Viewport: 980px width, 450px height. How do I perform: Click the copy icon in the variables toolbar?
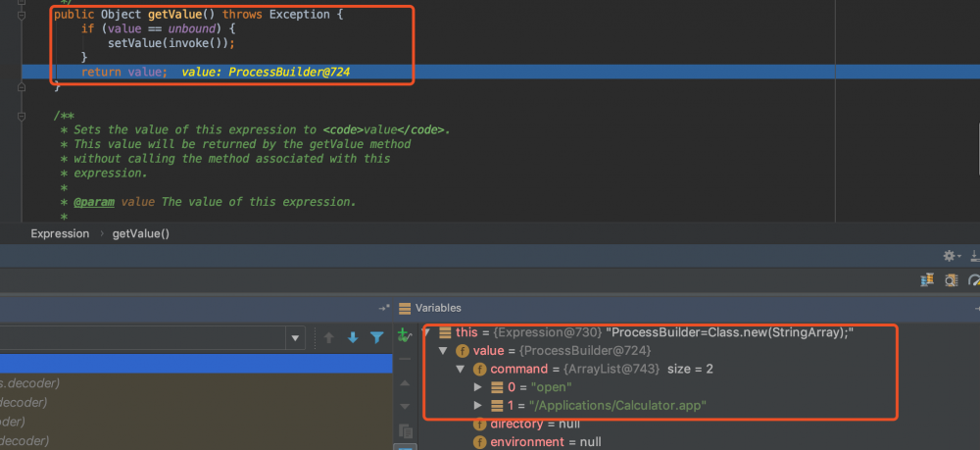tap(406, 430)
